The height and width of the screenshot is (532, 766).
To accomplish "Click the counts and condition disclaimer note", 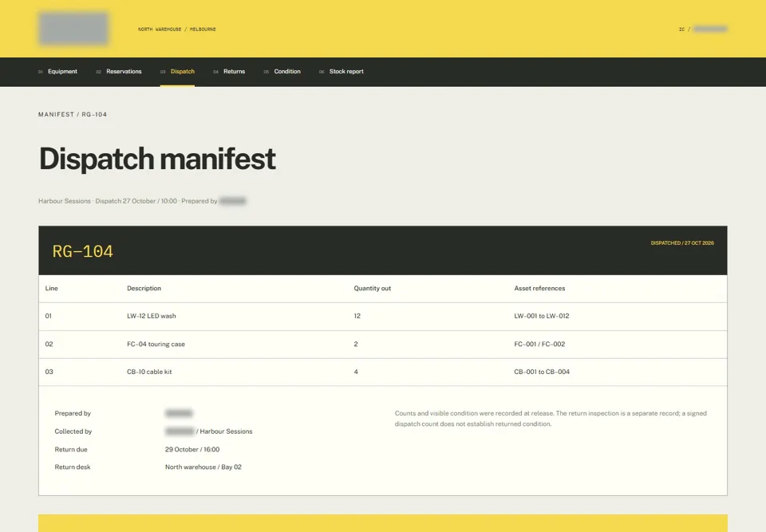I will tap(551, 419).
